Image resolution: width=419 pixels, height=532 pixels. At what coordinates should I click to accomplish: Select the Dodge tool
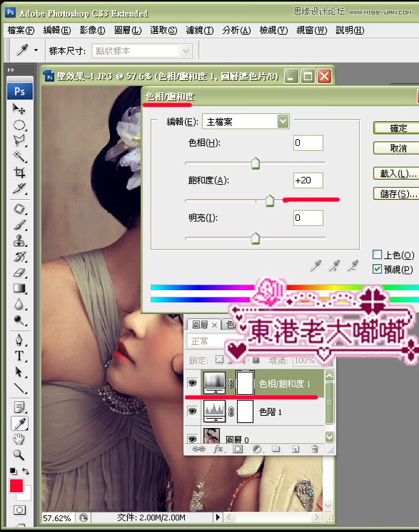pyautogui.click(x=19, y=320)
